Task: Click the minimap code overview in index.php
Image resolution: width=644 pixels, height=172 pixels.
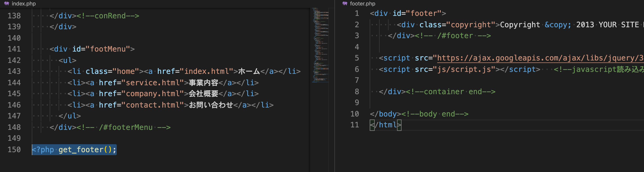Action: point(320,45)
